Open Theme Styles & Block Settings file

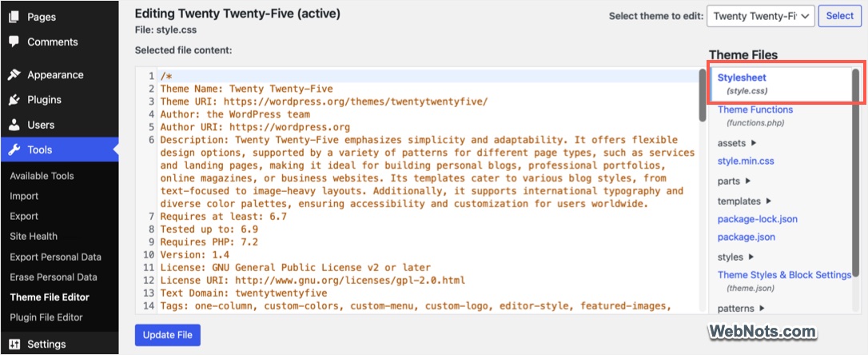[784, 275]
